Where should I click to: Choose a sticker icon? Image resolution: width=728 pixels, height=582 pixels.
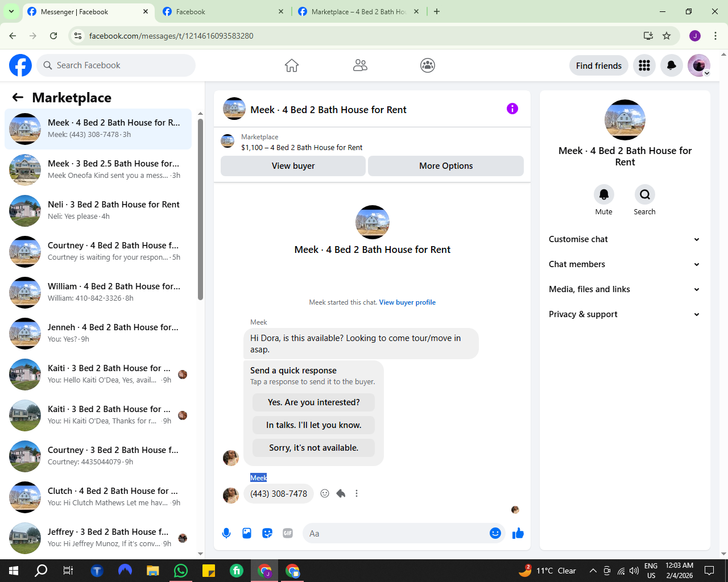(267, 533)
